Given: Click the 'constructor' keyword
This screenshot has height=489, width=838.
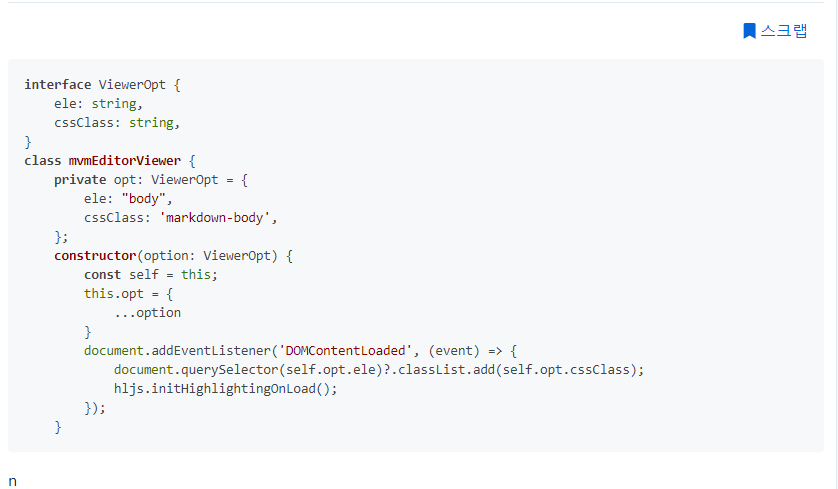Looking at the screenshot, I should (95, 256).
